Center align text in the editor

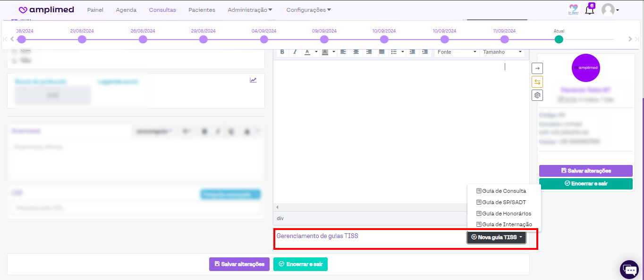coord(356,52)
